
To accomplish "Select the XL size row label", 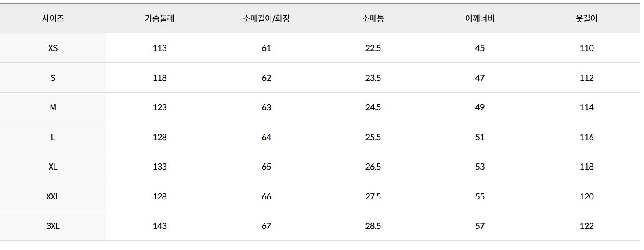I will tap(53, 167).
